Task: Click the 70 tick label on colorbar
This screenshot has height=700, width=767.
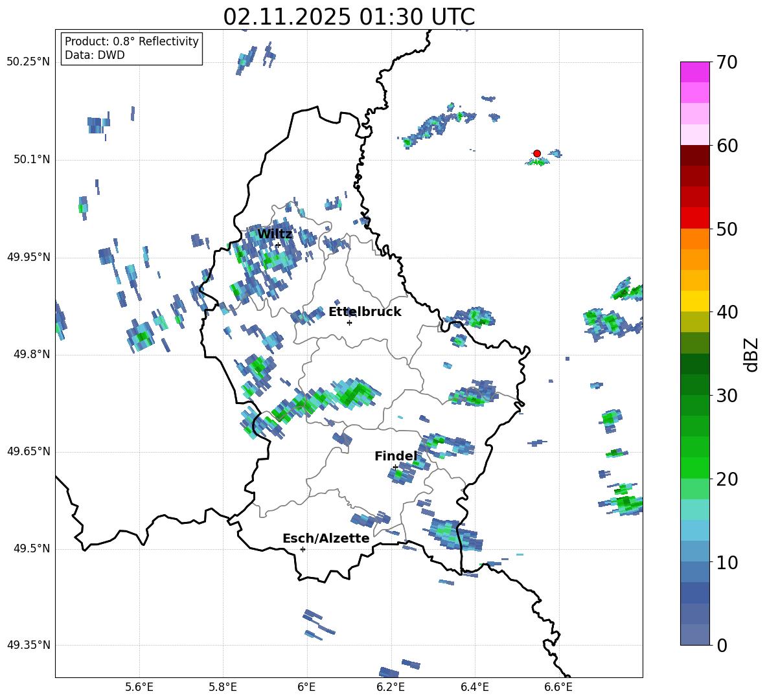Action: tap(728, 63)
